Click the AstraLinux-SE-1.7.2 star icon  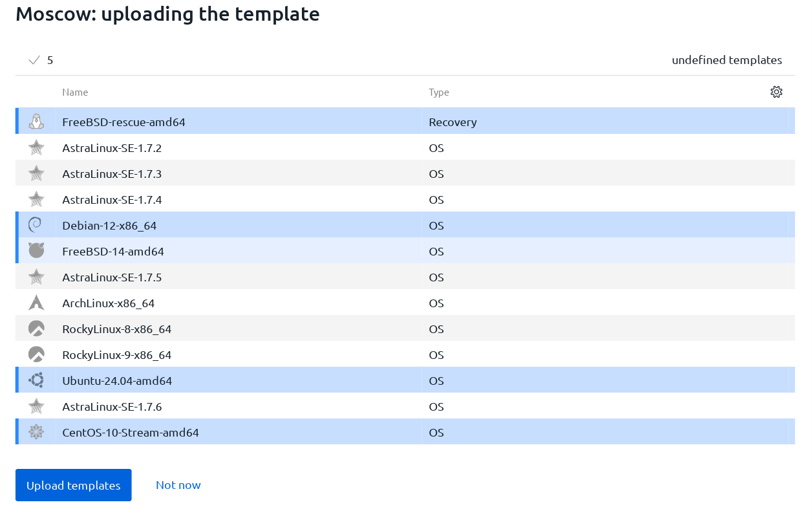pyautogui.click(x=36, y=147)
